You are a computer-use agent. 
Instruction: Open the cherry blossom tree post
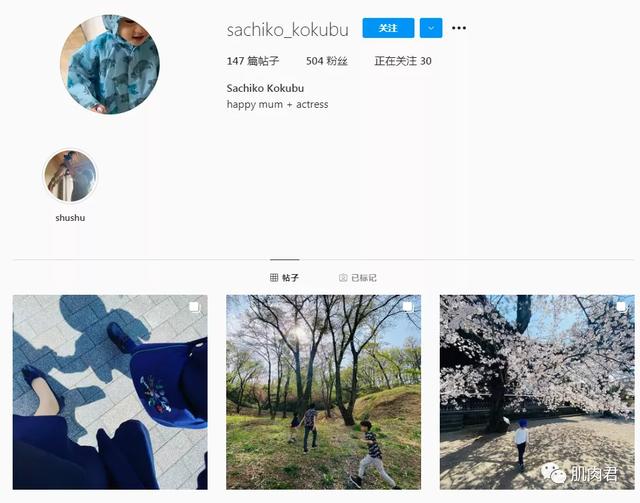coord(537,392)
